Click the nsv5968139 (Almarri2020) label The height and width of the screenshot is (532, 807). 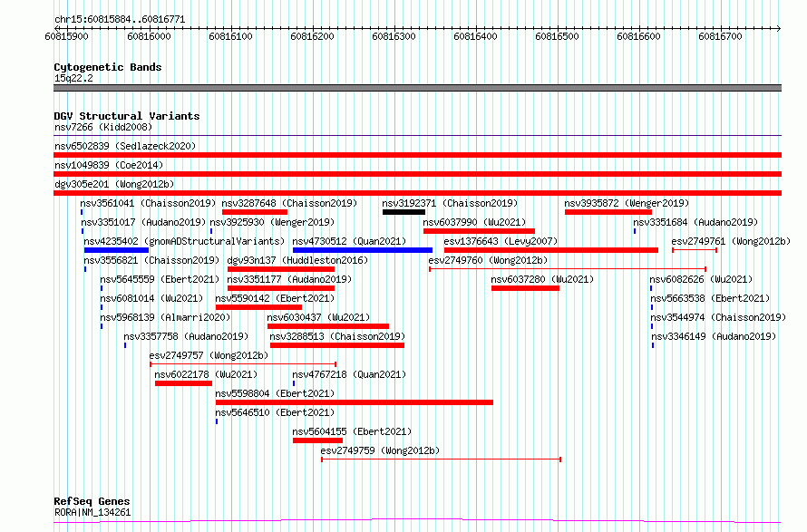pos(165,317)
